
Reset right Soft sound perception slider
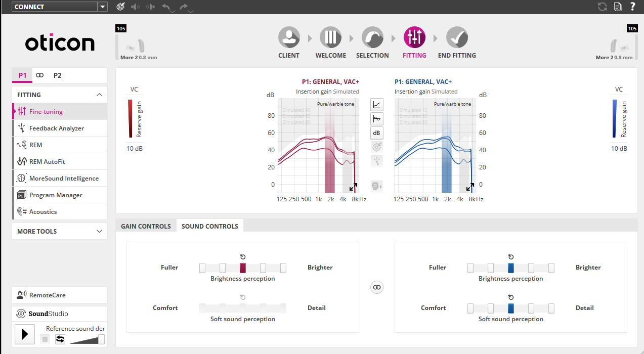coord(511,297)
